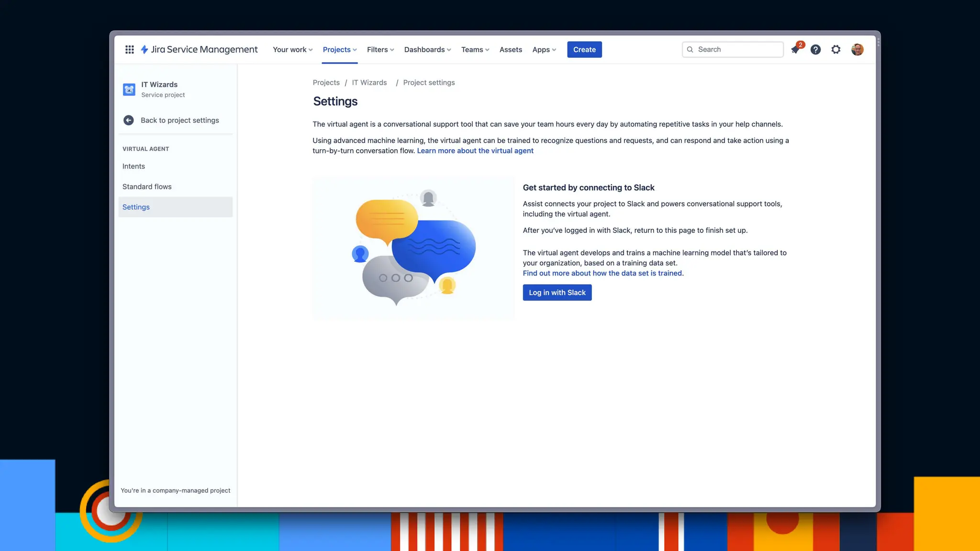Viewport: 980px width, 551px height.
Task: Open the Apps dropdown menu
Action: tap(544, 49)
